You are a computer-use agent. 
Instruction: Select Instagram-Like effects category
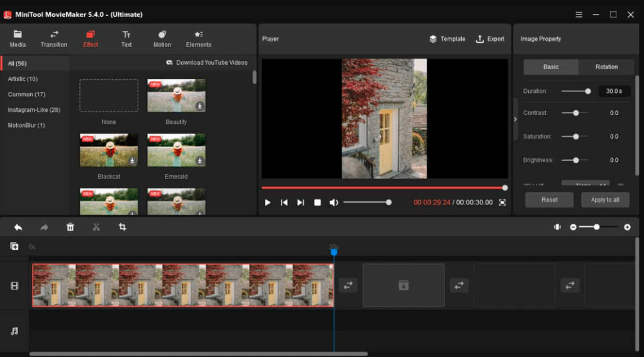34,110
